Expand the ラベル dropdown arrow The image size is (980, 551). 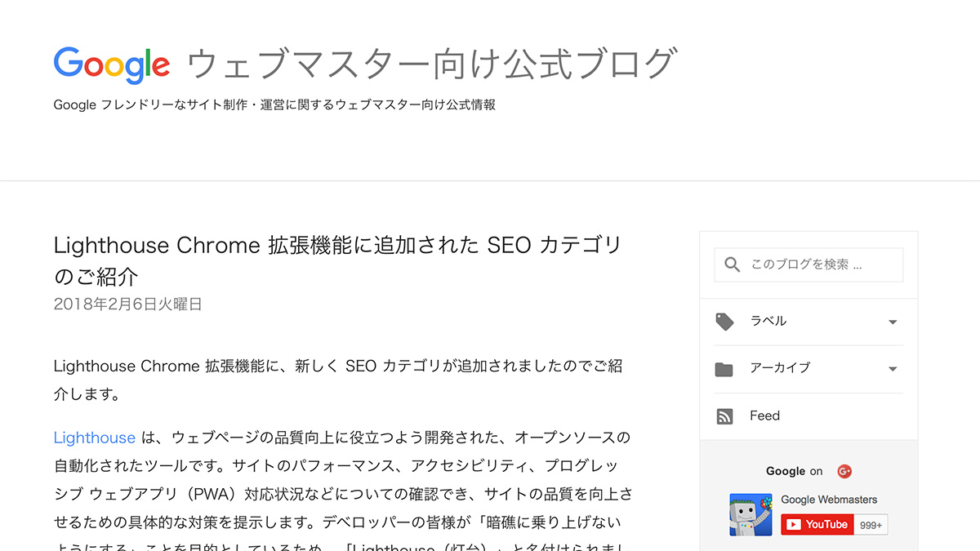[893, 322]
